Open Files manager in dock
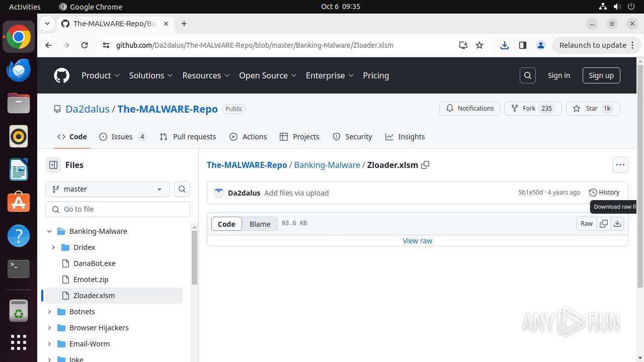Viewport: 644px width, 362px height. coord(19,103)
